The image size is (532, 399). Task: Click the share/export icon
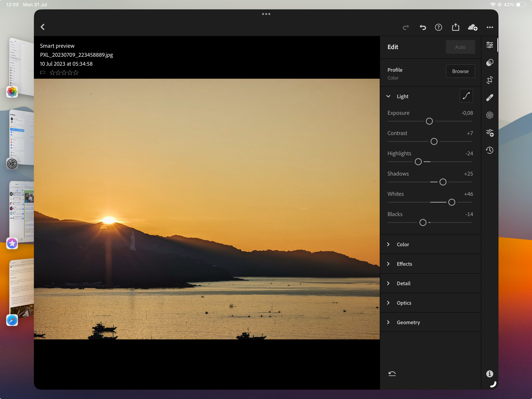(x=455, y=27)
